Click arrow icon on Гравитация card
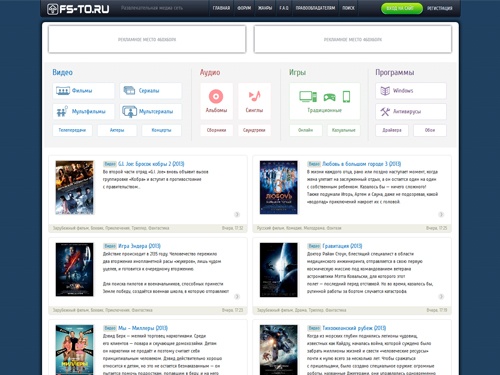Screen dimensions: 500x375 coord(441,296)
